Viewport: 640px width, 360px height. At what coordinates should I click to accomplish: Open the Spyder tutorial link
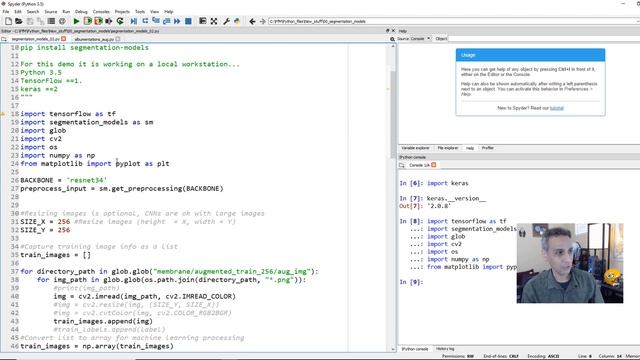556,108
